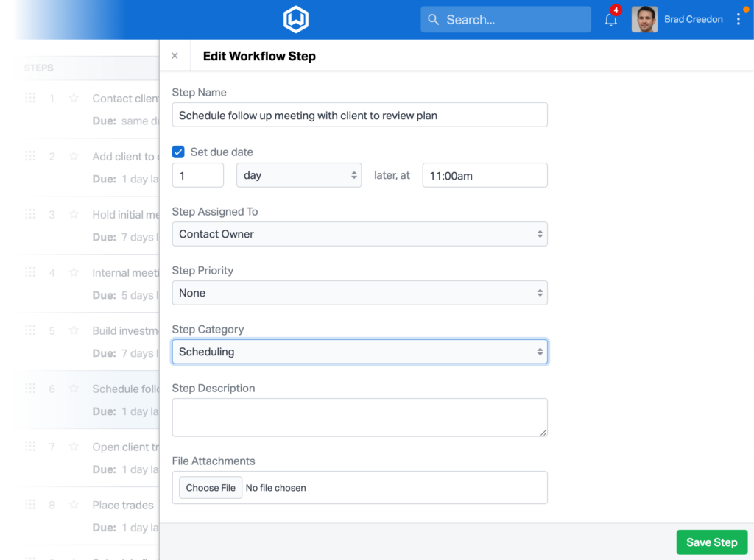
Task: Click the Wealthbox logo in the top bar
Action: [x=295, y=20]
